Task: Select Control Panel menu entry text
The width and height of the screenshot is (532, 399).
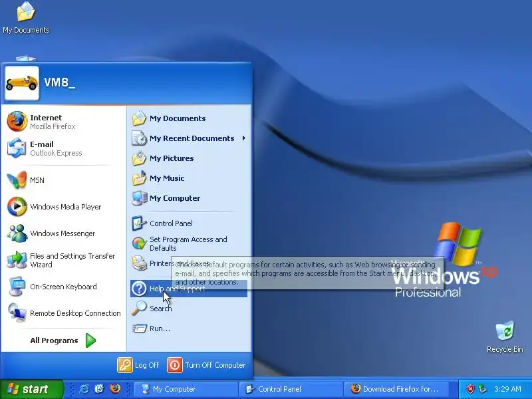Action: [x=171, y=223]
